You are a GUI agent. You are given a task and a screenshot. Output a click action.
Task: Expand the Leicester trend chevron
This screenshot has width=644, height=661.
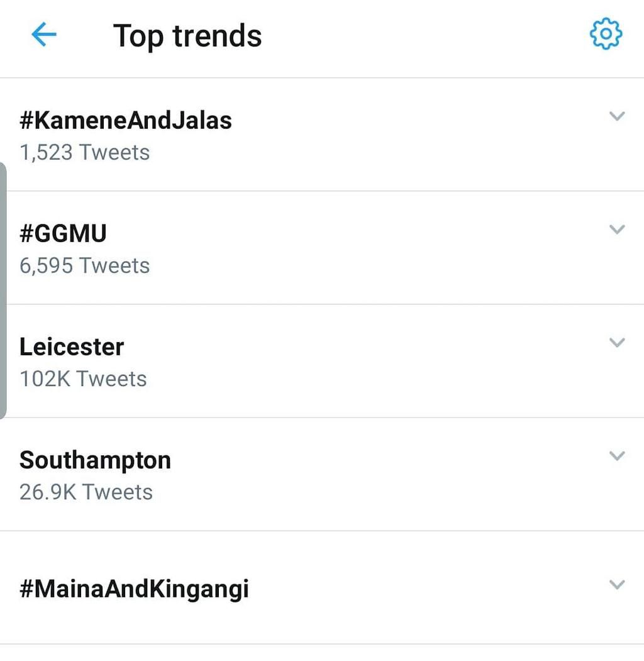coord(617,343)
